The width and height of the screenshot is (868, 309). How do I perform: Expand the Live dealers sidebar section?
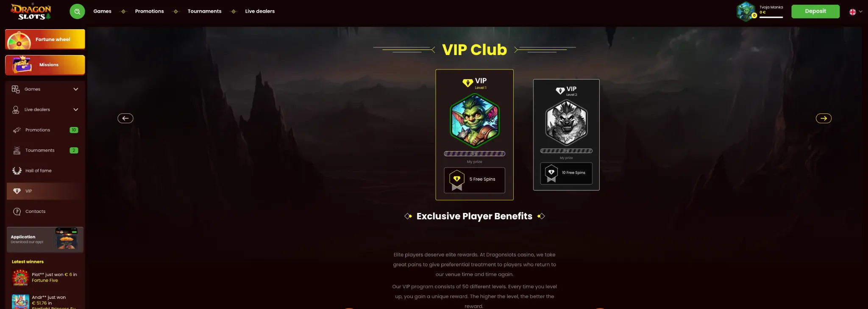point(76,109)
